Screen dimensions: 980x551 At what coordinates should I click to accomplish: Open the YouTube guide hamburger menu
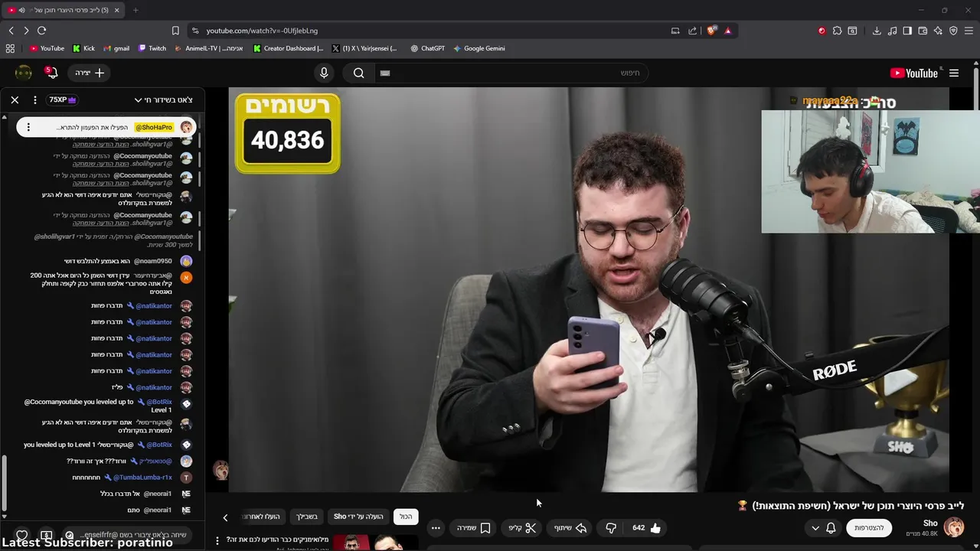pyautogui.click(x=954, y=73)
